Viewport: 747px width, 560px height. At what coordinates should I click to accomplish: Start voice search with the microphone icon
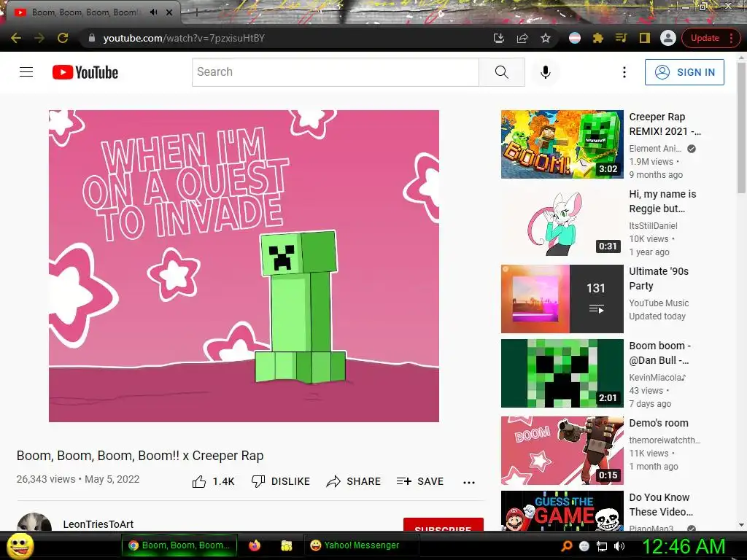[546, 72]
